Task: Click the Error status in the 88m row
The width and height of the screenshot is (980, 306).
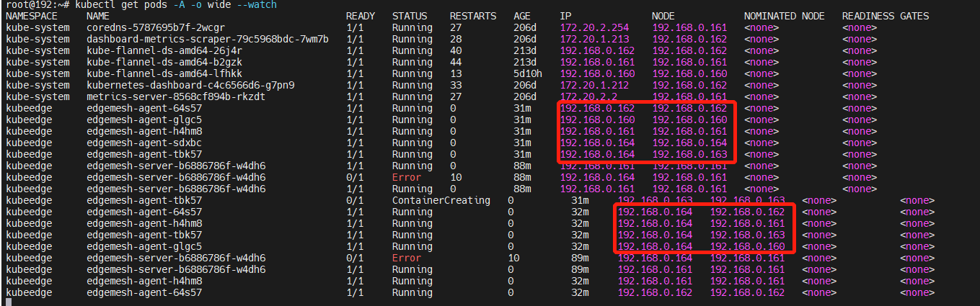Action: pos(407,177)
